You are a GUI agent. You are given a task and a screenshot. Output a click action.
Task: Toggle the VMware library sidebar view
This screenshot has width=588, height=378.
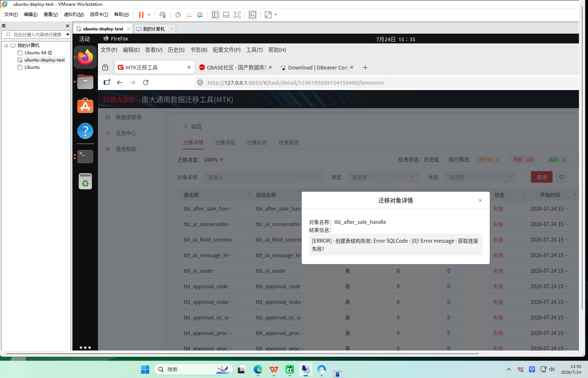pos(215,15)
